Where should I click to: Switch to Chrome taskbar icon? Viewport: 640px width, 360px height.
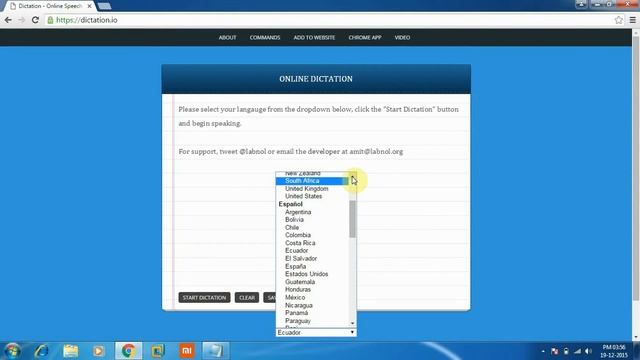[128, 351]
